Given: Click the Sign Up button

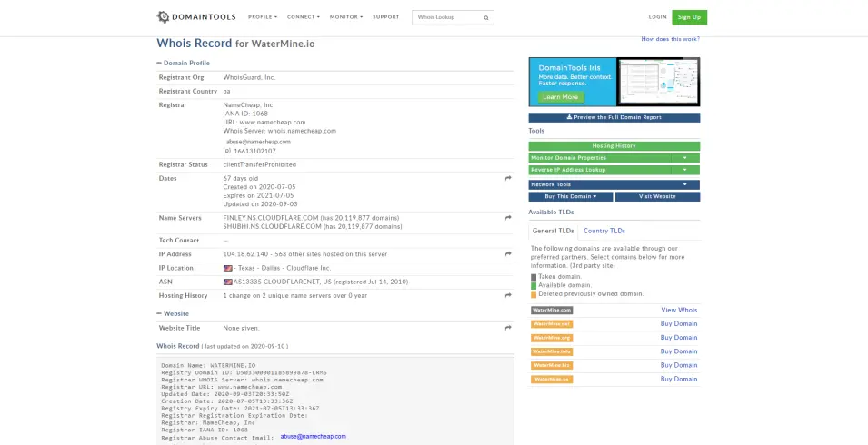Looking at the screenshot, I should click(x=689, y=17).
